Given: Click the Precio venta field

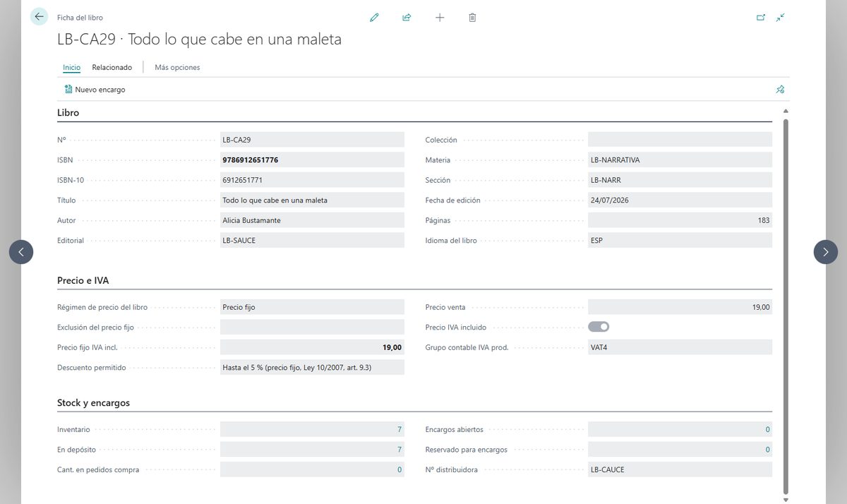Looking at the screenshot, I should [680, 307].
